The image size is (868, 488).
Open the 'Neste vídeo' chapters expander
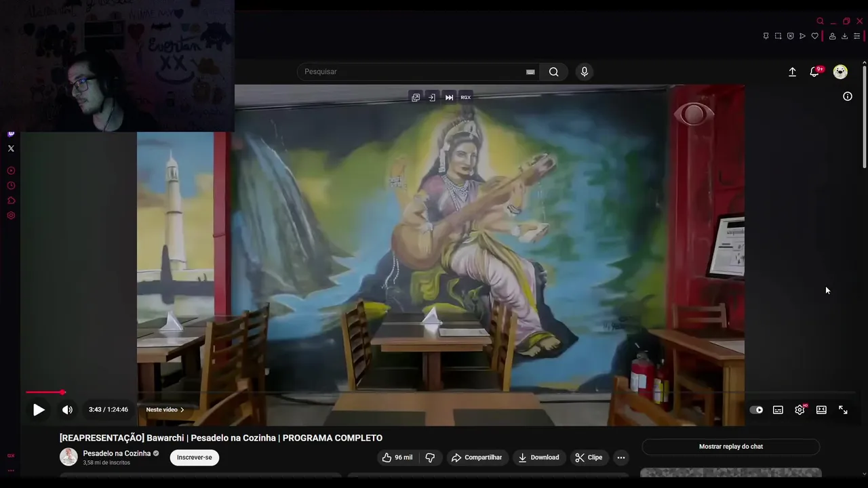click(x=165, y=410)
